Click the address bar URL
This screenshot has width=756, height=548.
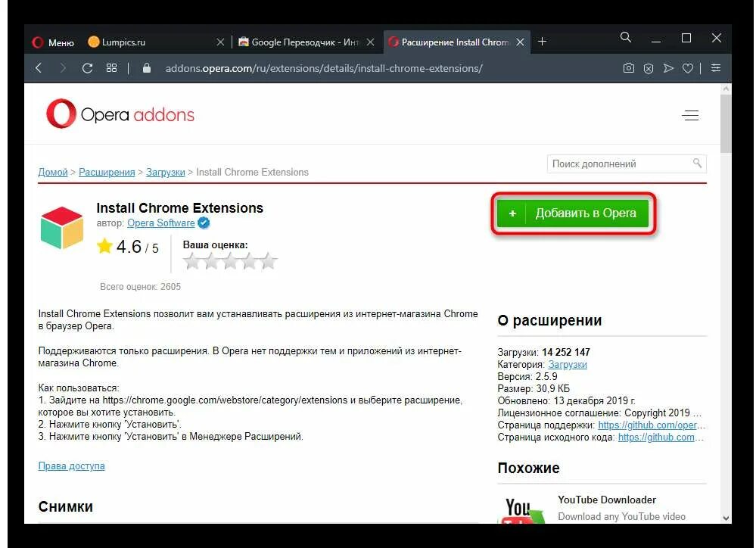pos(324,68)
